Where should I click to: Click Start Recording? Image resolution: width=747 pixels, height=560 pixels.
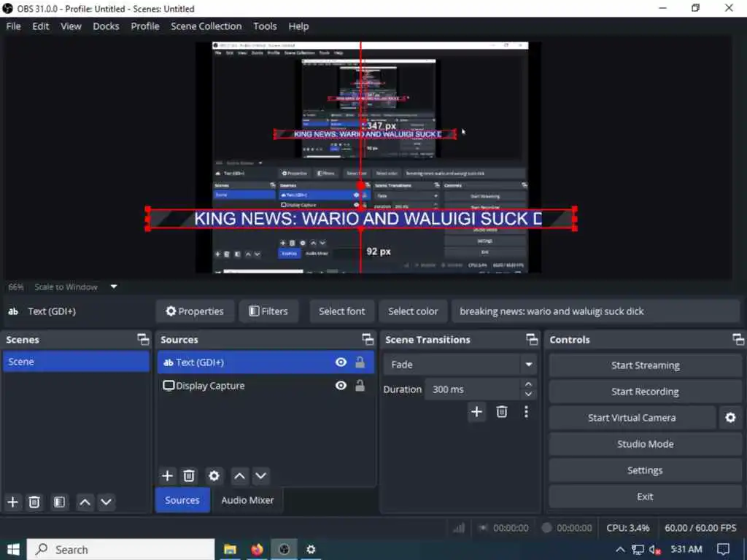646,392
